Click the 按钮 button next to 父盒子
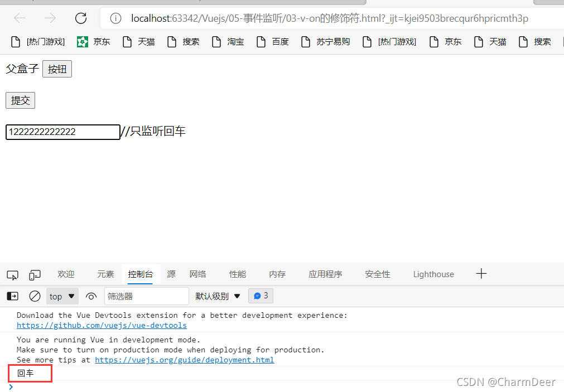Image resolution: width=564 pixels, height=392 pixels. point(57,69)
